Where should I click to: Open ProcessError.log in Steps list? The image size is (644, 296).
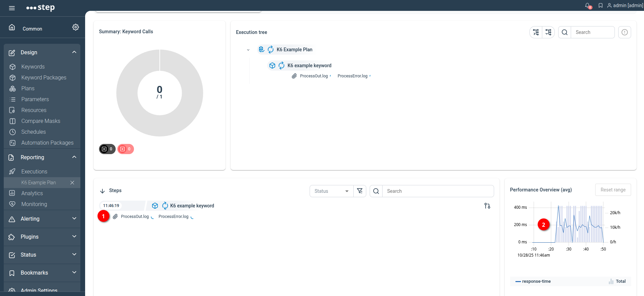[173, 217]
